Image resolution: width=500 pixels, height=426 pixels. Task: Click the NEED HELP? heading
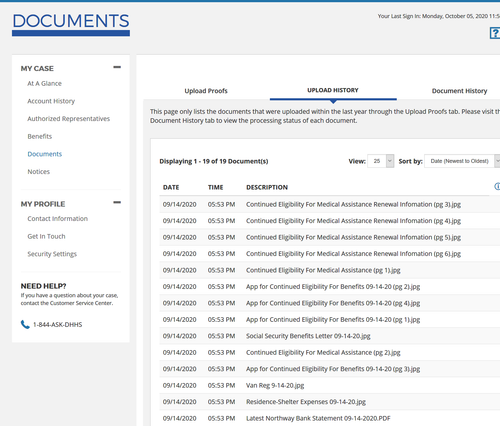pyautogui.click(x=43, y=286)
